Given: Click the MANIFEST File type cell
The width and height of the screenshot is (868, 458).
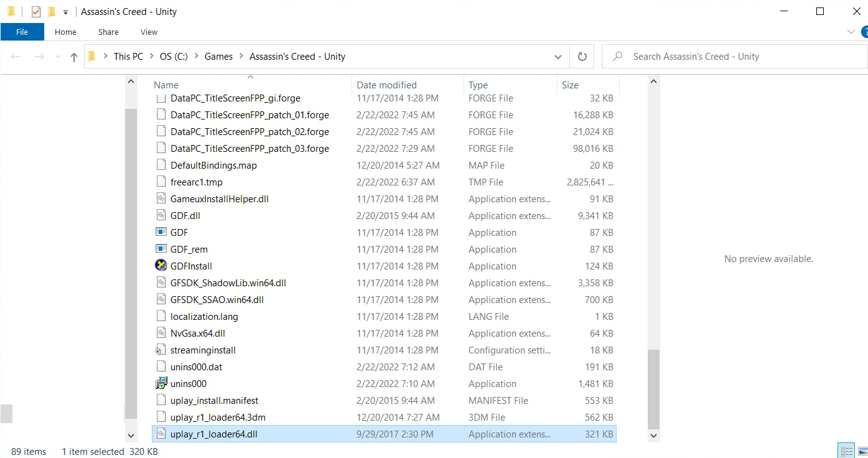Looking at the screenshot, I should tap(498, 401).
